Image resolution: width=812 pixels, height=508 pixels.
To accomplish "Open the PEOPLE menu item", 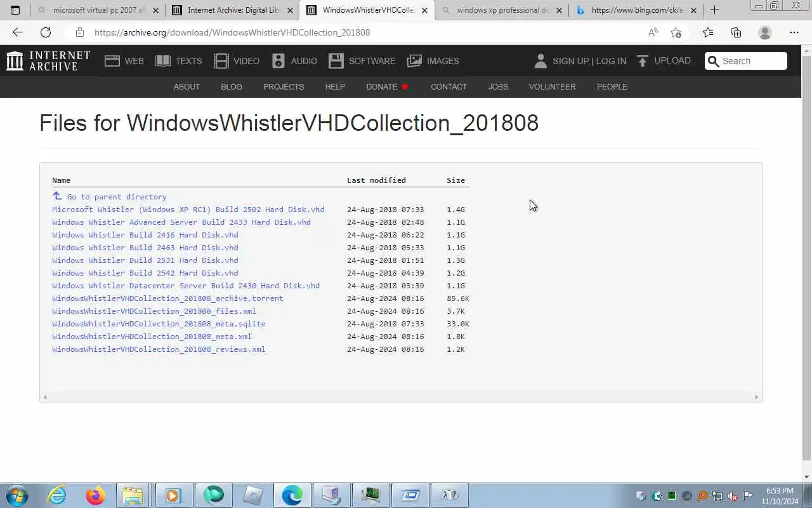I will (612, 86).
